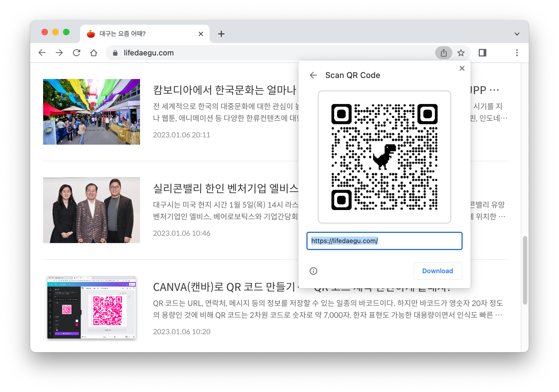Go to the home page icon

pos(94,53)
